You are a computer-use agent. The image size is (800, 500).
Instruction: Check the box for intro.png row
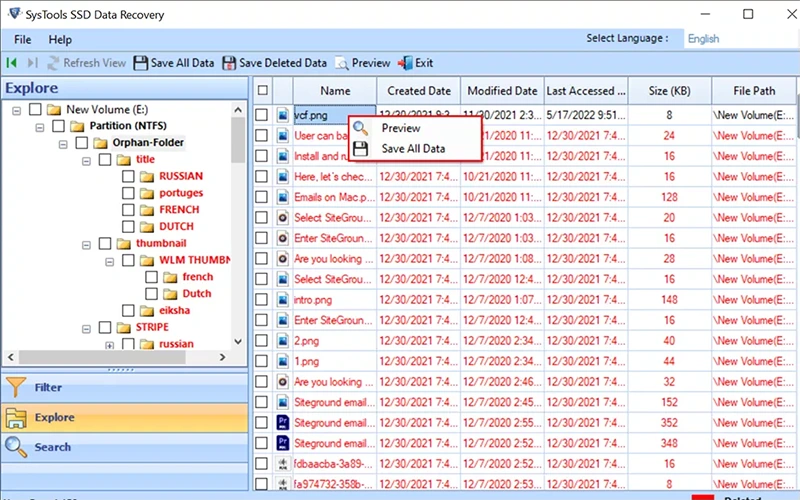click(x=261, y=299)
